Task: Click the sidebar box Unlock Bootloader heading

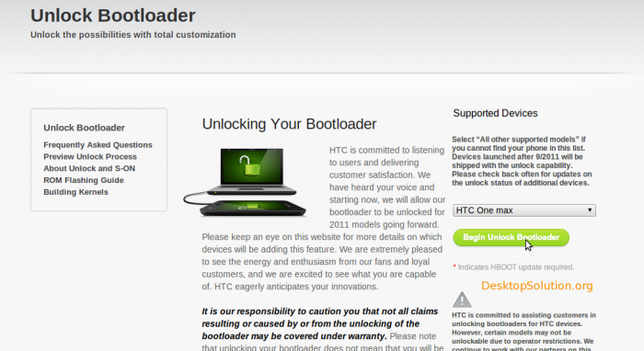Action: click(85, 128)
